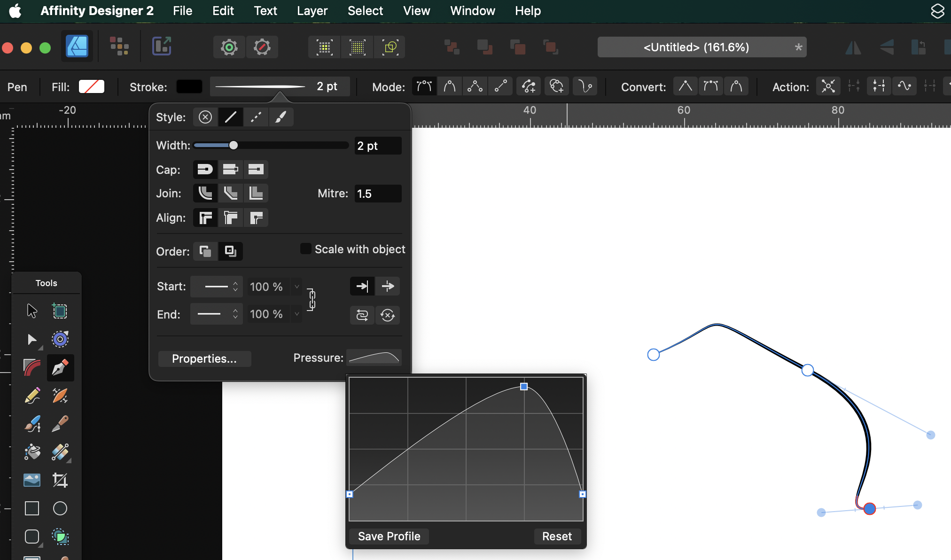This screenshot has width=951, height=560.
Task: Select the Vector Brush tool
Action: coord(31,424)
